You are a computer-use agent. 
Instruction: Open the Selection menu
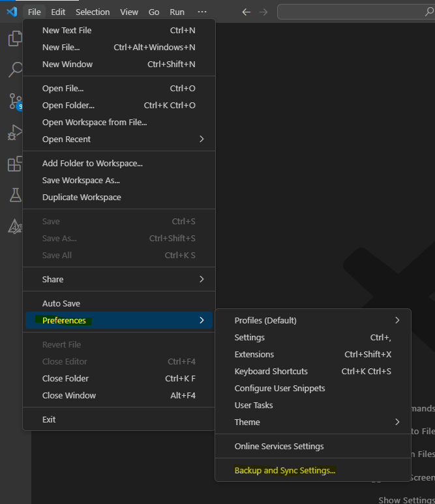coord(93,12)
